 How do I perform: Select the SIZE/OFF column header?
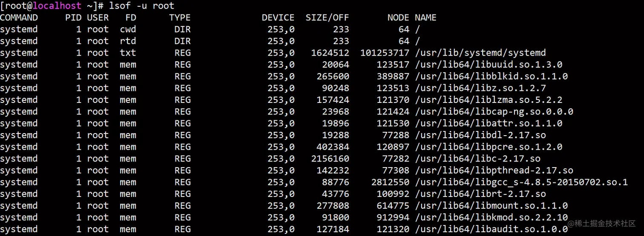click(327, 18)
